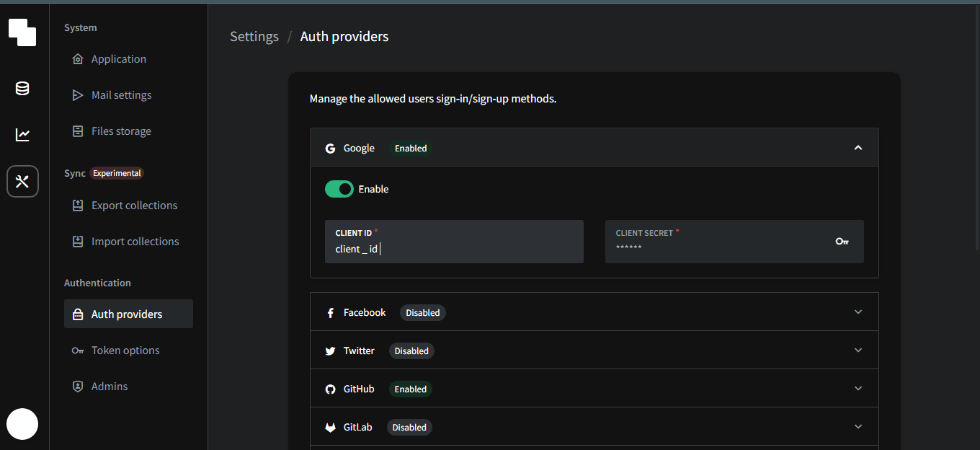This screenshot has height=450, width=980.
Task: Collapse the Google provider section
Action: pyautogui.click(x=858, y=148)
